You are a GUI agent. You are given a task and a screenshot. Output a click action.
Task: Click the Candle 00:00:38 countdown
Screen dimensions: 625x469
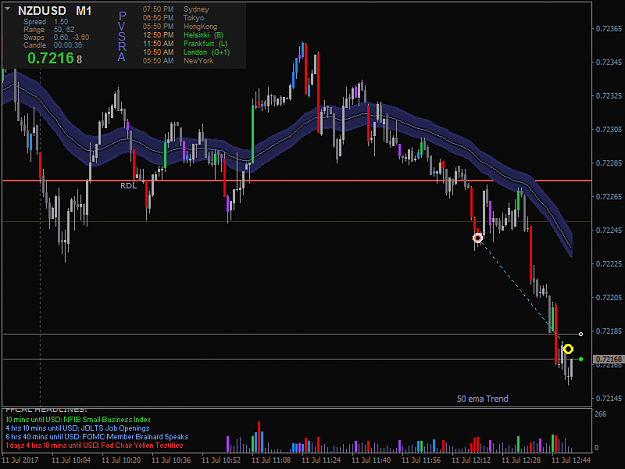click(x=53, y=45)
